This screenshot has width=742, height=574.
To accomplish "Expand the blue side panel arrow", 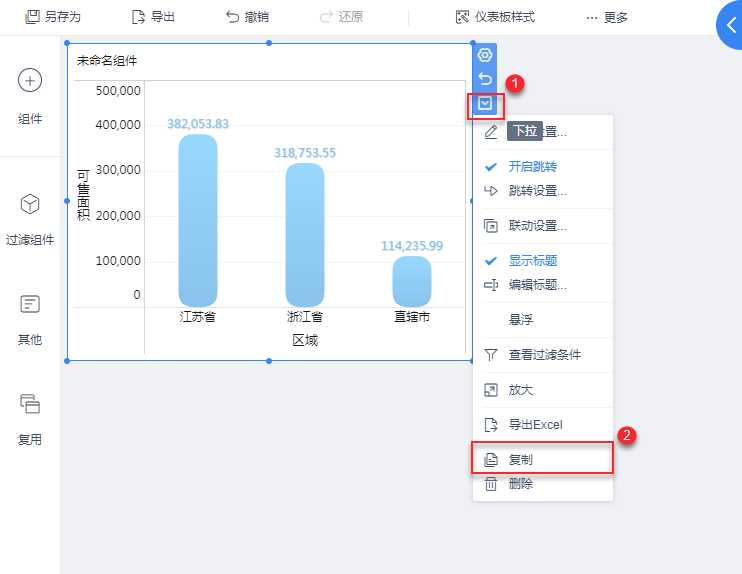I will click(730, 24).
